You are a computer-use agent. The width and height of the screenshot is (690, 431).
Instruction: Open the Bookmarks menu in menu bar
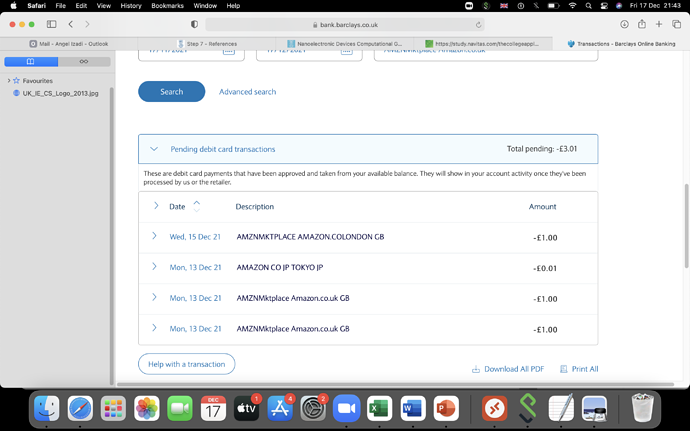click(x=167, y=6)
